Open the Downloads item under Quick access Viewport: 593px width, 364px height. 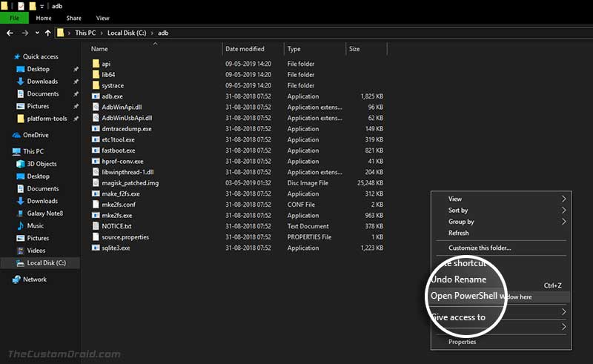tap(42, 82)
